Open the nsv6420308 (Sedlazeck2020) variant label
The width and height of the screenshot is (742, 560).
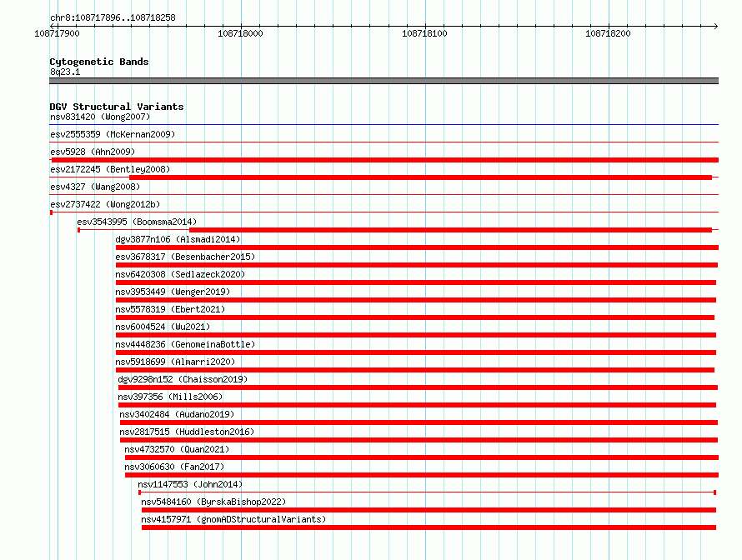[180, 274]
